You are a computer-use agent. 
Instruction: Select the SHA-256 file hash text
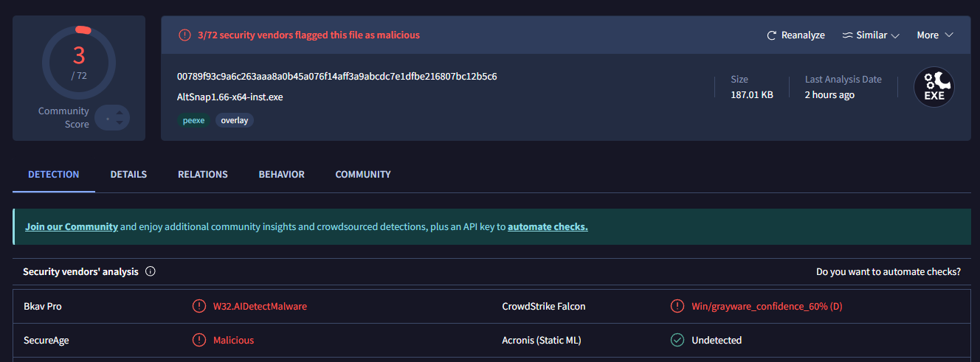(337, 77)
